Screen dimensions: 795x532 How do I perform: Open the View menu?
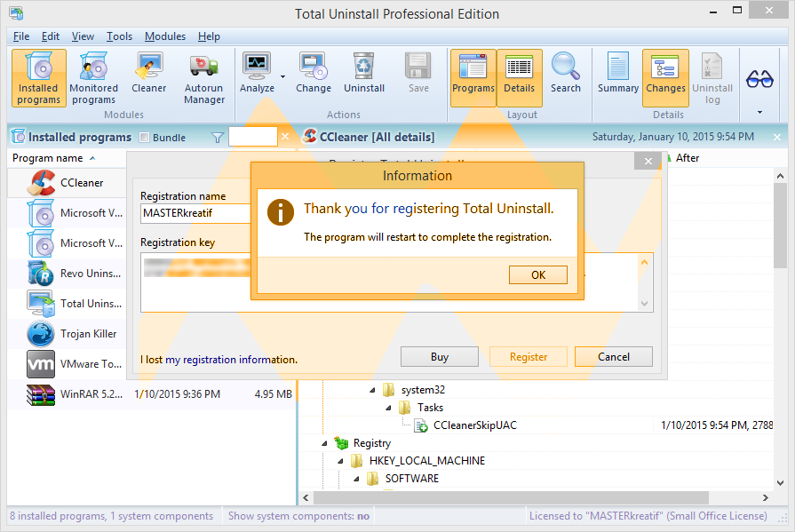click(83, 36)
